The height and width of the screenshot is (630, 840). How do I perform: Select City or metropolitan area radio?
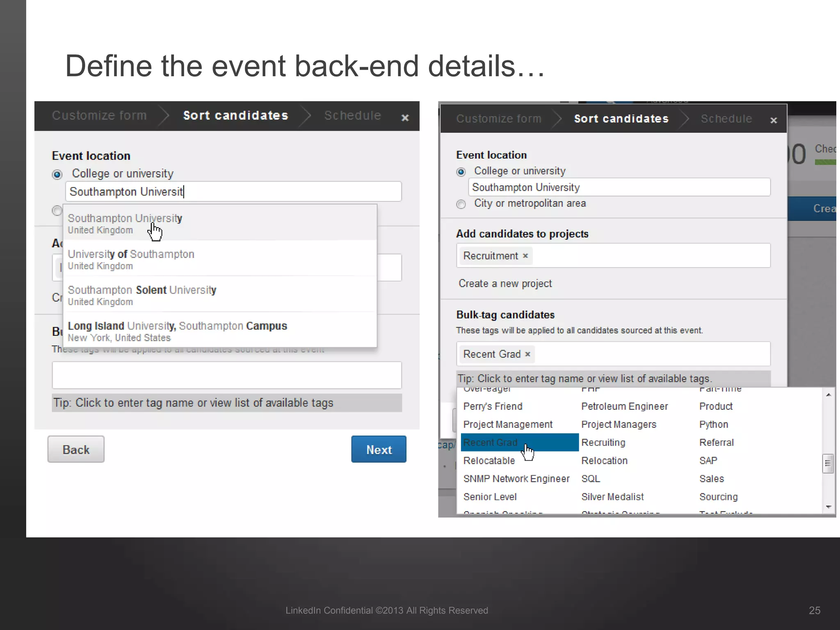point(461,204)
